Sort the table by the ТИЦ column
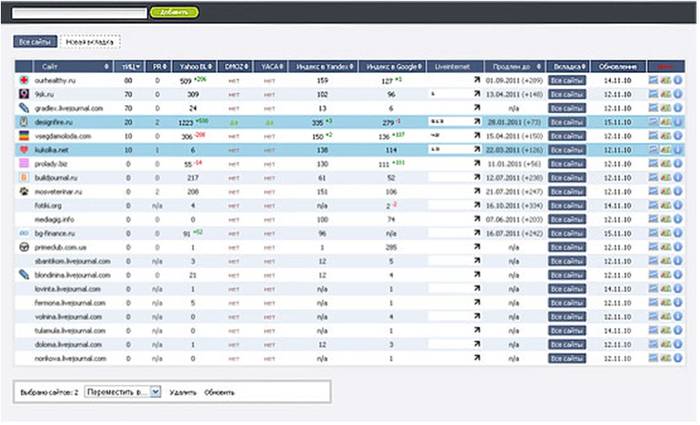 130,65
